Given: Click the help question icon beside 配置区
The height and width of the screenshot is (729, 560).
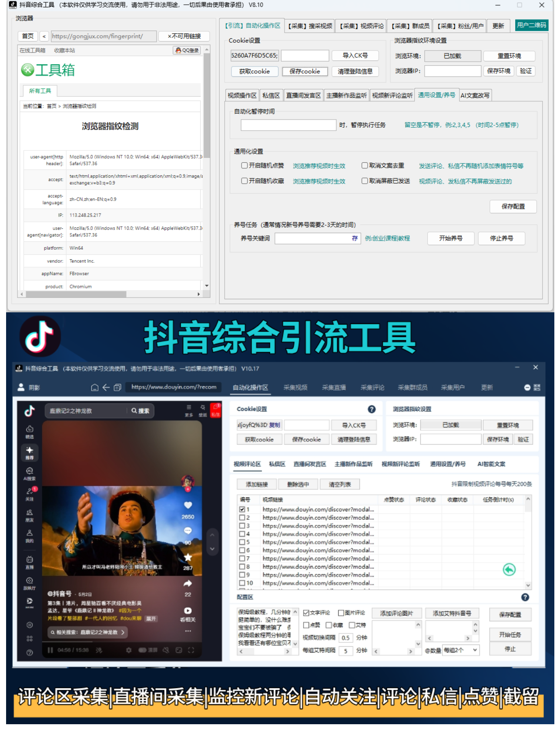Looking at the screenshot, I should 525,597.
